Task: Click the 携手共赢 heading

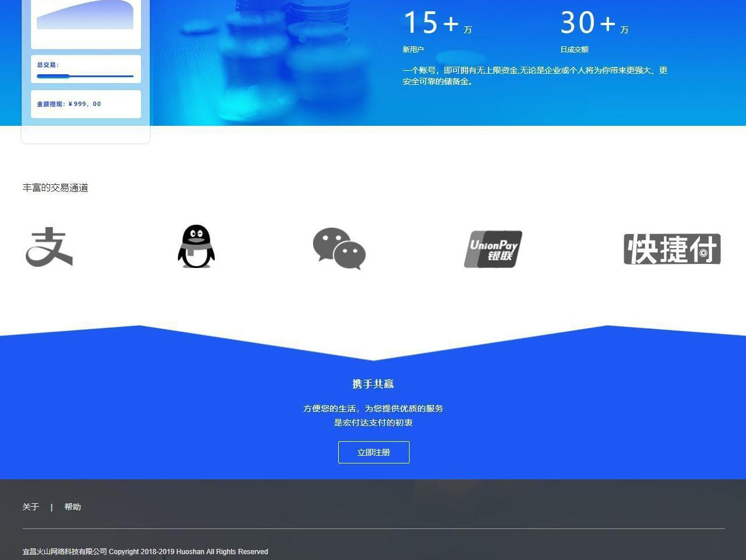Action: click(x=373, y=384)
